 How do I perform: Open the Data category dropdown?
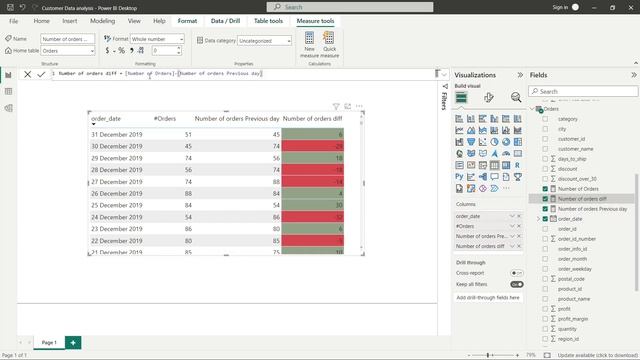(264, 41)
